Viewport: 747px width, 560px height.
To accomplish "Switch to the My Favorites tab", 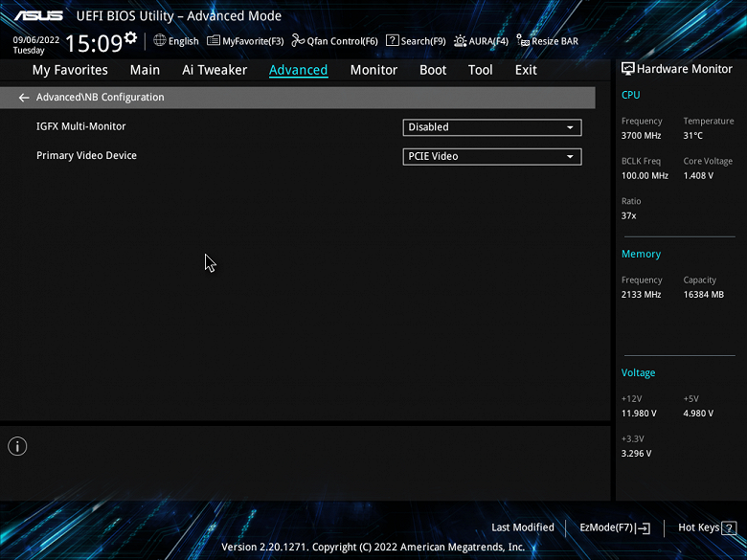I will point(70,70).
